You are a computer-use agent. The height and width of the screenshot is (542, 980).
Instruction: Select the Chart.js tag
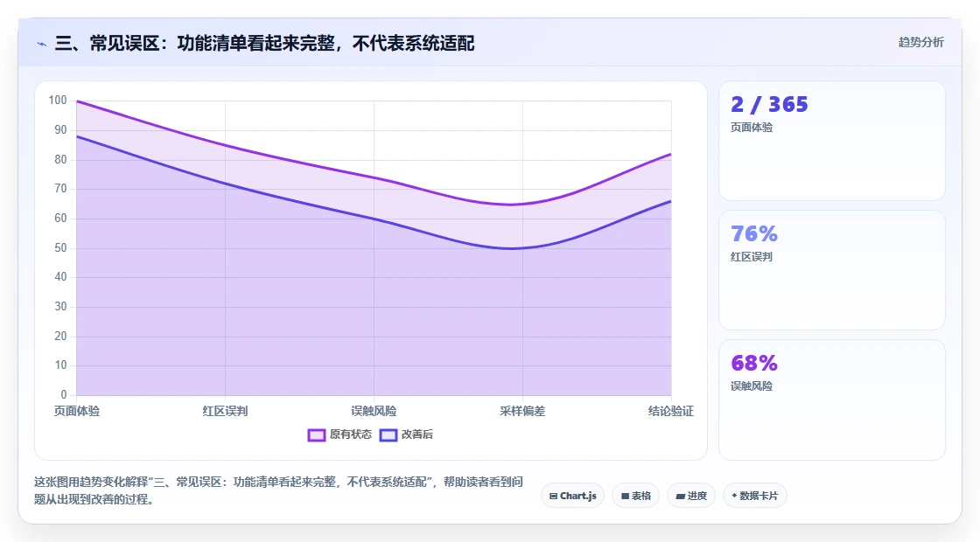point(572,496)
